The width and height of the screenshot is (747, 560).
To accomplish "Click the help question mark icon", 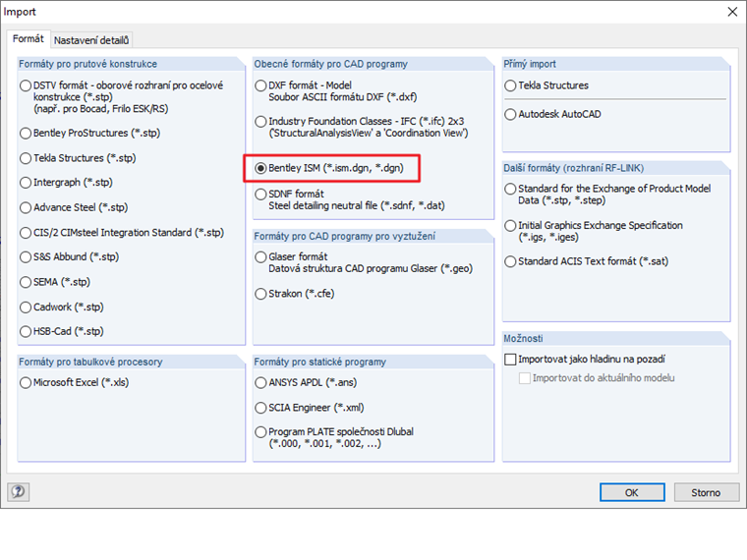I will coord(18,492).
